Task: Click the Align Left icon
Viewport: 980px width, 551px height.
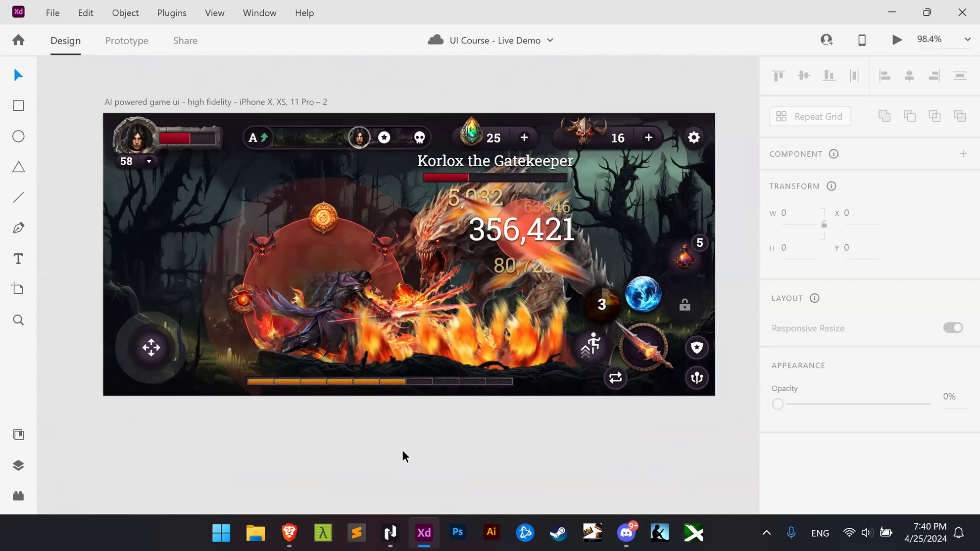Action: click(885, 76)
